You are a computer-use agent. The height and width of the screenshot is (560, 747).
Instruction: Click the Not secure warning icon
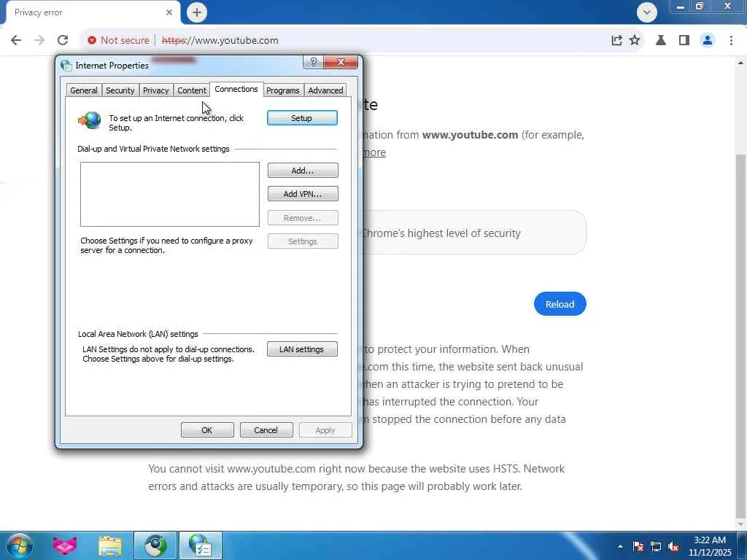point(92,41)
